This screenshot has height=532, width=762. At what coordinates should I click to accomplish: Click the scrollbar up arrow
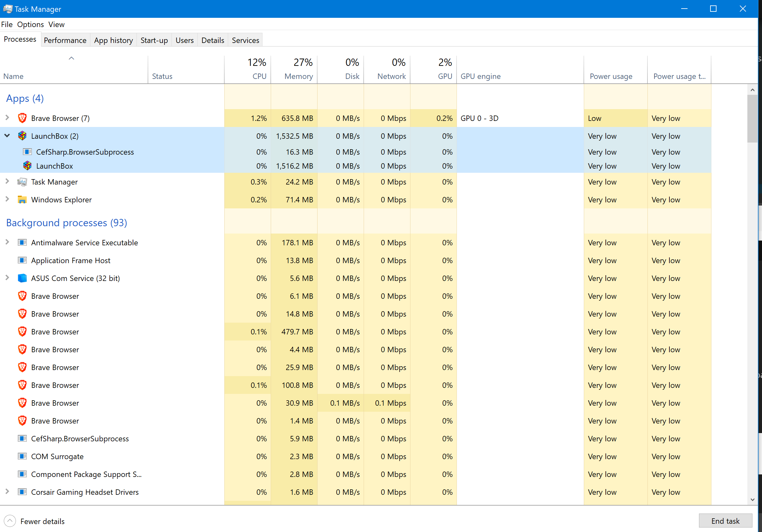click(x=752, y=90)
